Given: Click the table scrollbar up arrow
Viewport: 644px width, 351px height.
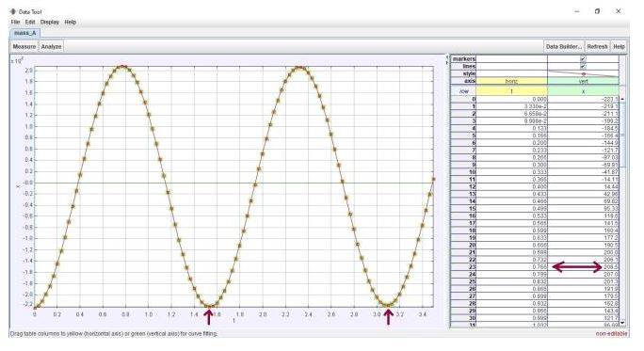Looking at the screenshot, I should (x=622, y=100).
